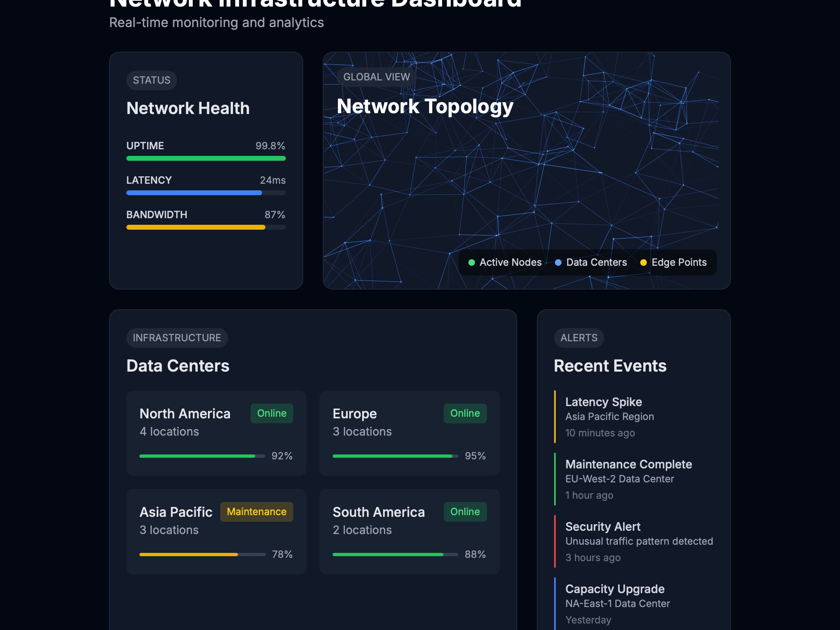Screen dimensions: 840x630
Task: Click the ALERTS pill badge
Action: tap(579, 338)
